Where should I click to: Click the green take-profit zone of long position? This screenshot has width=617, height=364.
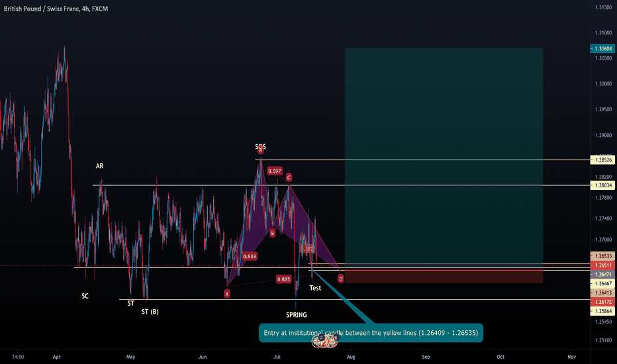coord(444,158)
